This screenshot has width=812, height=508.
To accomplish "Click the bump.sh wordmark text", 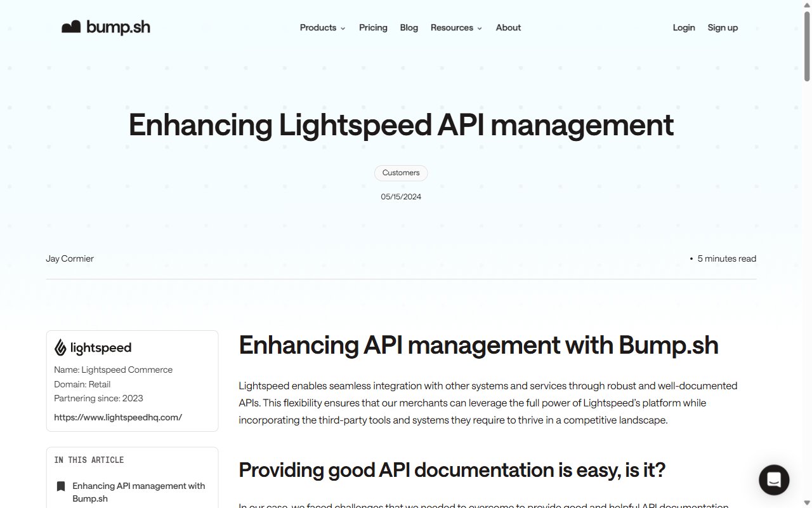I will 118,27.
